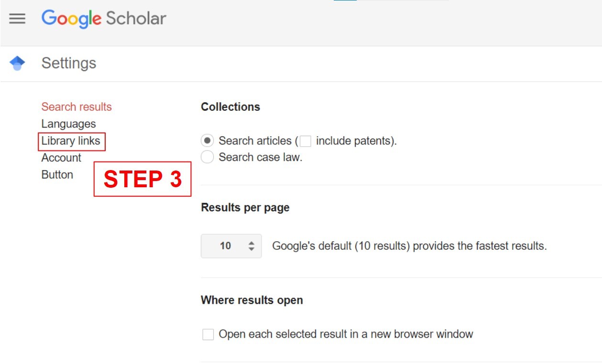602x364 pixels.
Task: Open the results per page dropdown
Action: pyautogui.click(x=231, y=246)
